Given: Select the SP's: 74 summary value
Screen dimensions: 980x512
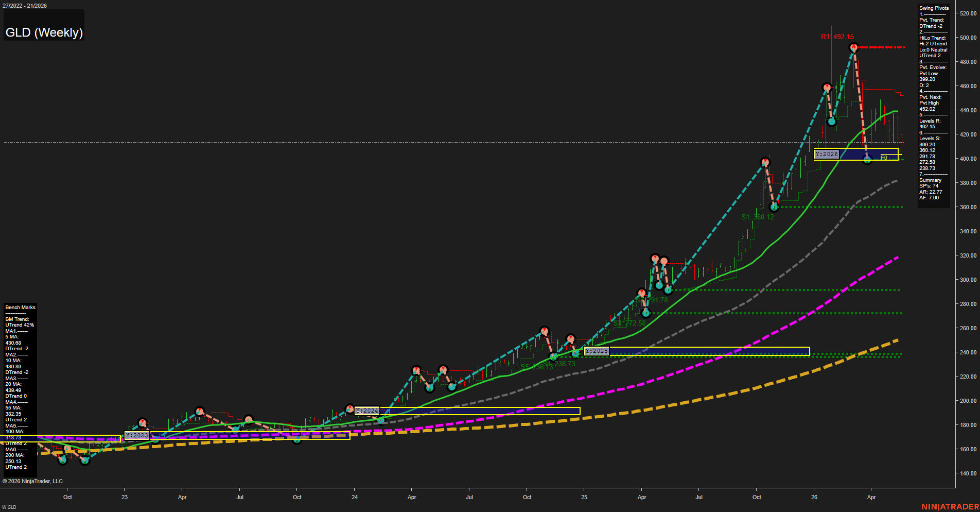Looking at the screenshot, I should [929, 186].
